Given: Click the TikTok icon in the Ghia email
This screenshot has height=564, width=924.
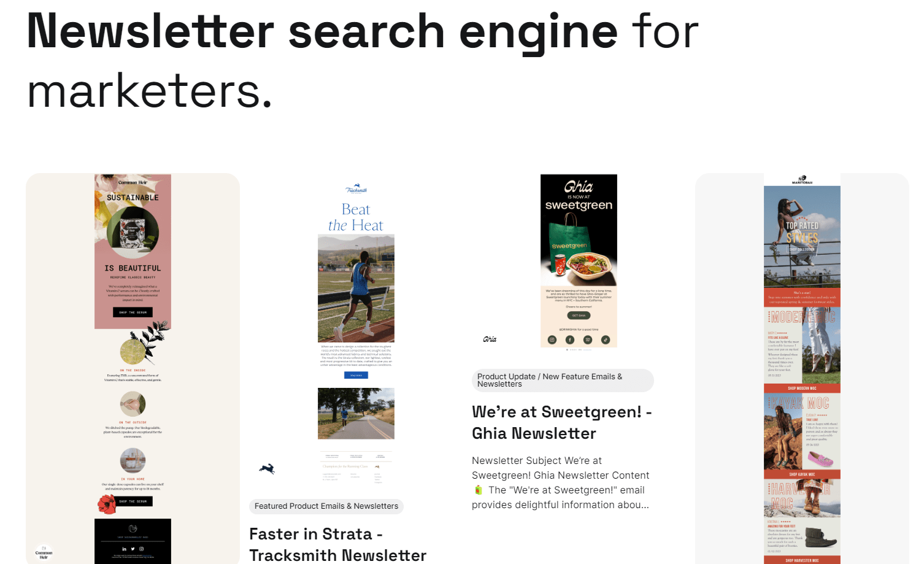Looking at the screenshot, I should (606, 339).
